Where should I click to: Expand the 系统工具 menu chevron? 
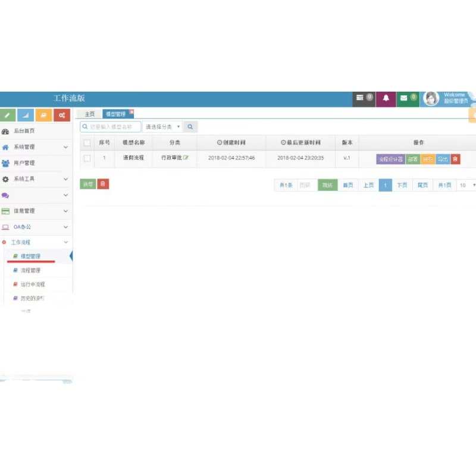click(65, 179)
